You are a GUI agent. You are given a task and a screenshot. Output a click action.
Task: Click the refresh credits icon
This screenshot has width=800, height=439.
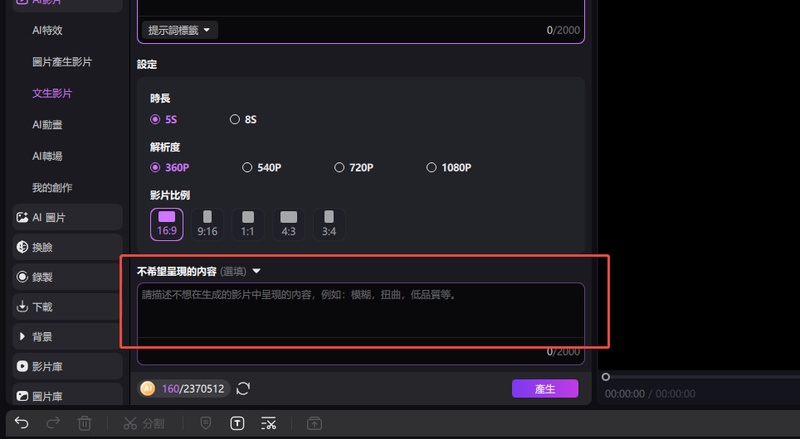point(243,388)
